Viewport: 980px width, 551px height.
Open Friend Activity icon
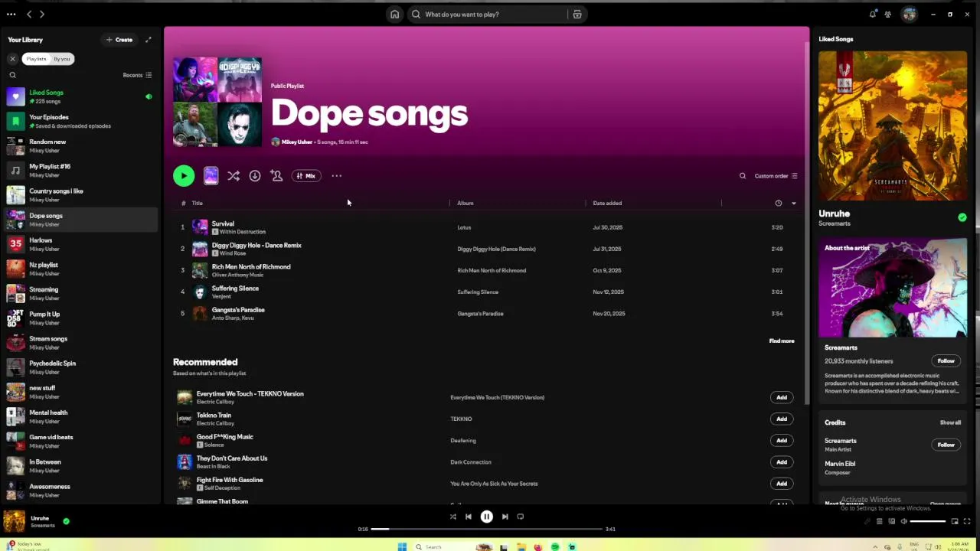coord(888,14)
